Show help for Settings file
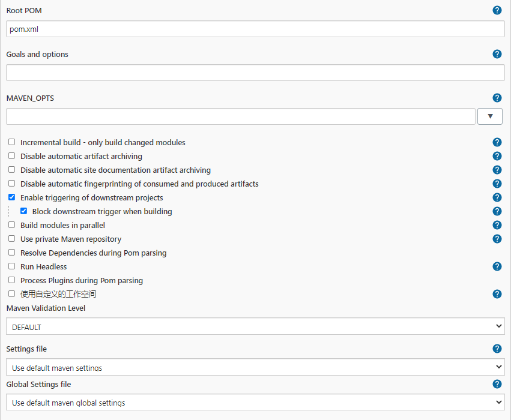The image size is (511, 420). pyautogui.click(x=497, y=349)
